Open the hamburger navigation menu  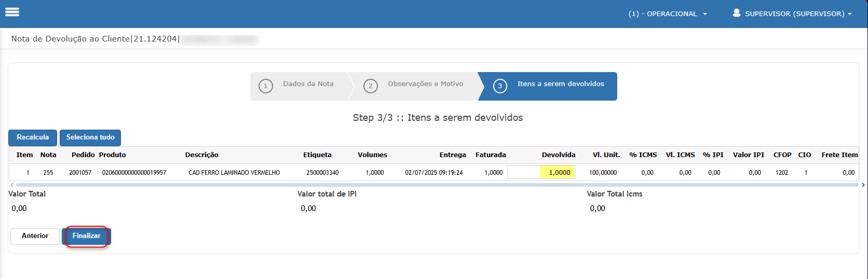[12, 12]
